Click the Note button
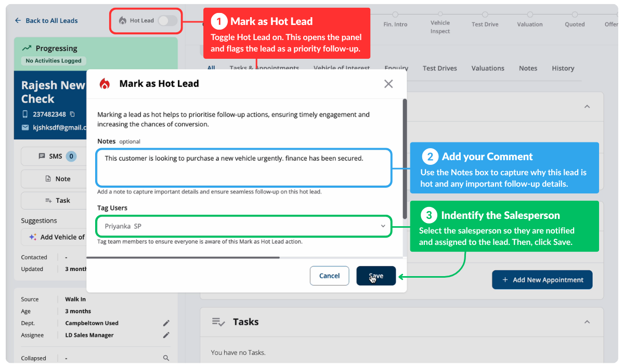The width and height of the screenshot is (624, 364). pyautogui.click(x=54, y=178)
